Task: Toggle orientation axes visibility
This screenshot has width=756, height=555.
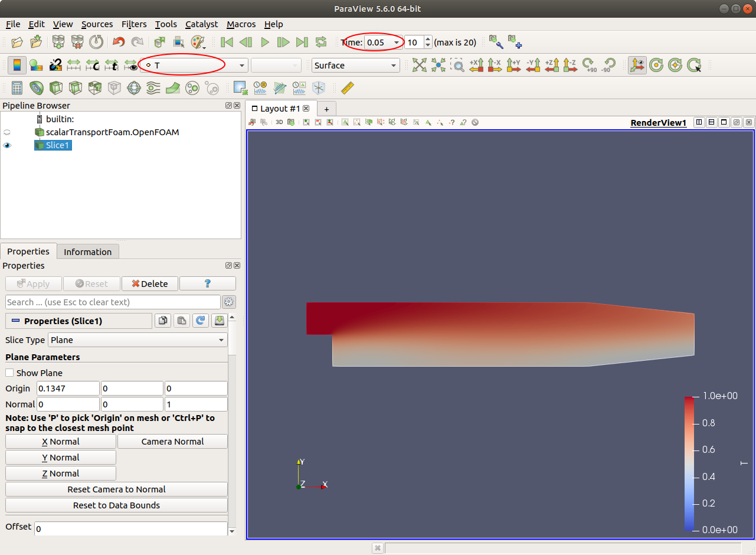Action: [637, 65]
